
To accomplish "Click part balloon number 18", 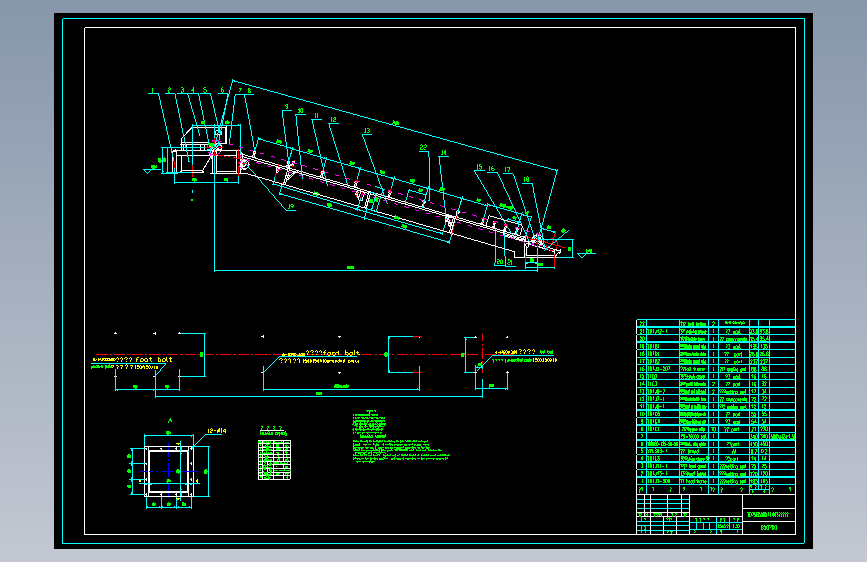I will (526, 180).
